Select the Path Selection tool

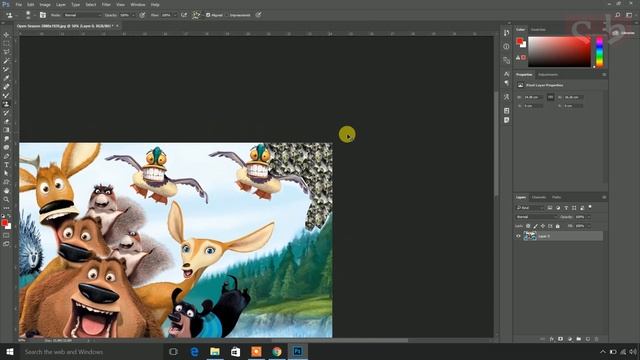pyautogui.click(x=6, y=173)
